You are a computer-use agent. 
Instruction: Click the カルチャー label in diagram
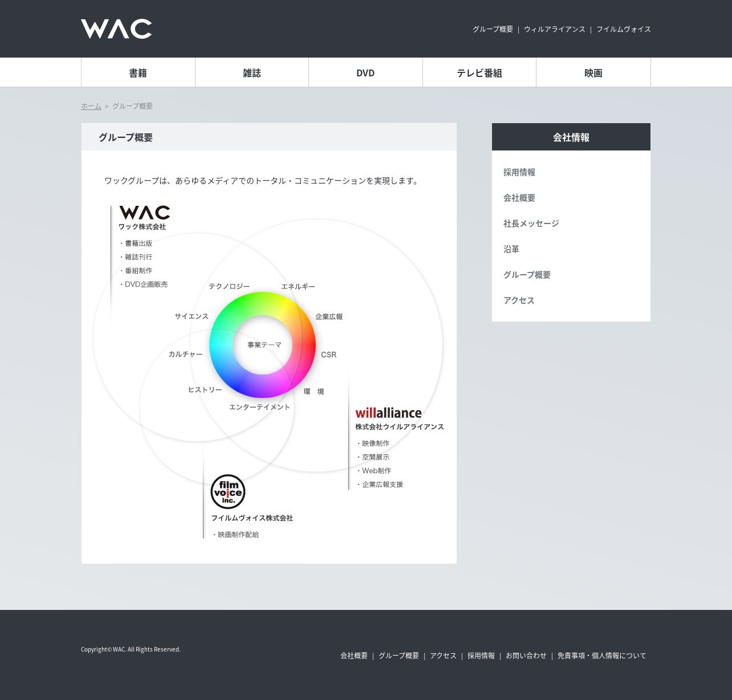pos(185,354)
